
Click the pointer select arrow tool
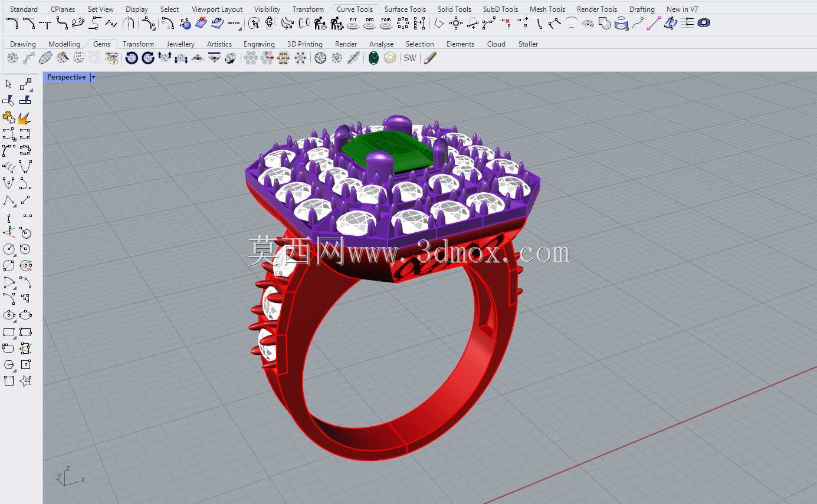(x=8, y=84)
